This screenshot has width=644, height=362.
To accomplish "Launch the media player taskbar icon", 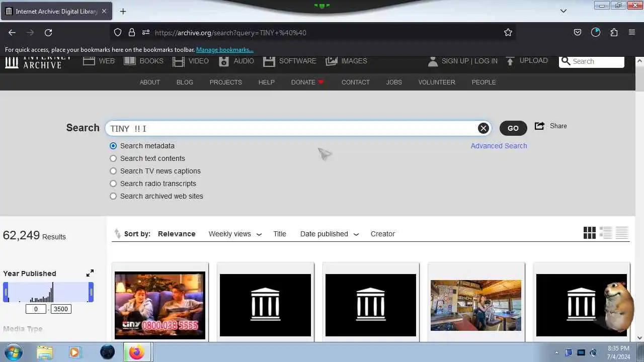I will 74,352.
